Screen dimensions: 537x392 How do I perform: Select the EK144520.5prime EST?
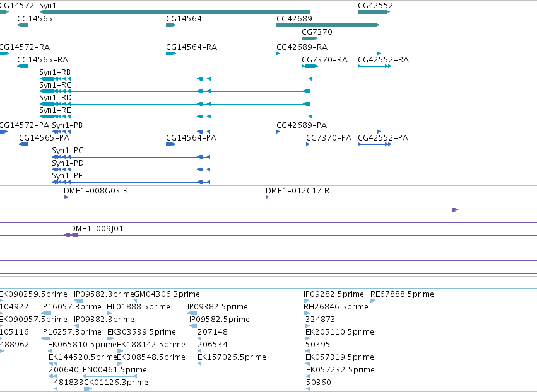pos(53,364)
